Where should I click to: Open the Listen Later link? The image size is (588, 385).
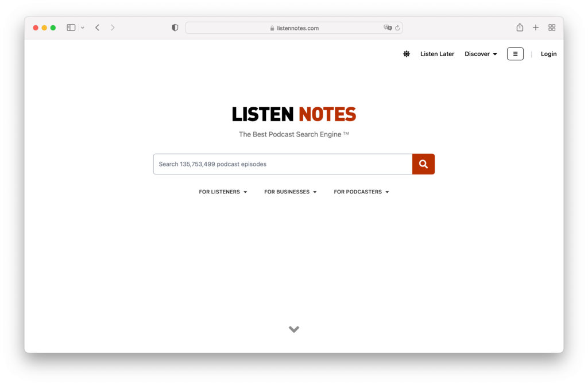click(x=437, y=54)
